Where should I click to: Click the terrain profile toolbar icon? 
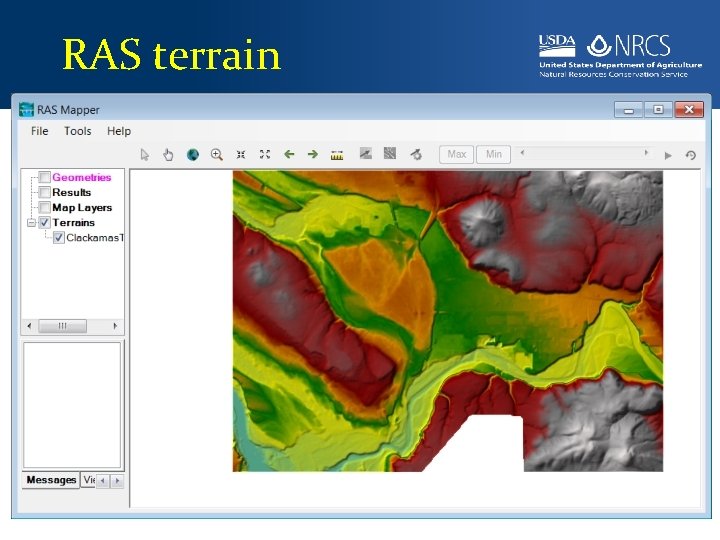(366, 153)
